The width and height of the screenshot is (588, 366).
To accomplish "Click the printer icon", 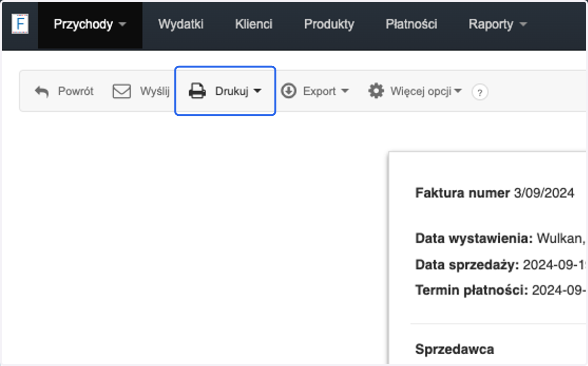I will click(x=197, y=91).
